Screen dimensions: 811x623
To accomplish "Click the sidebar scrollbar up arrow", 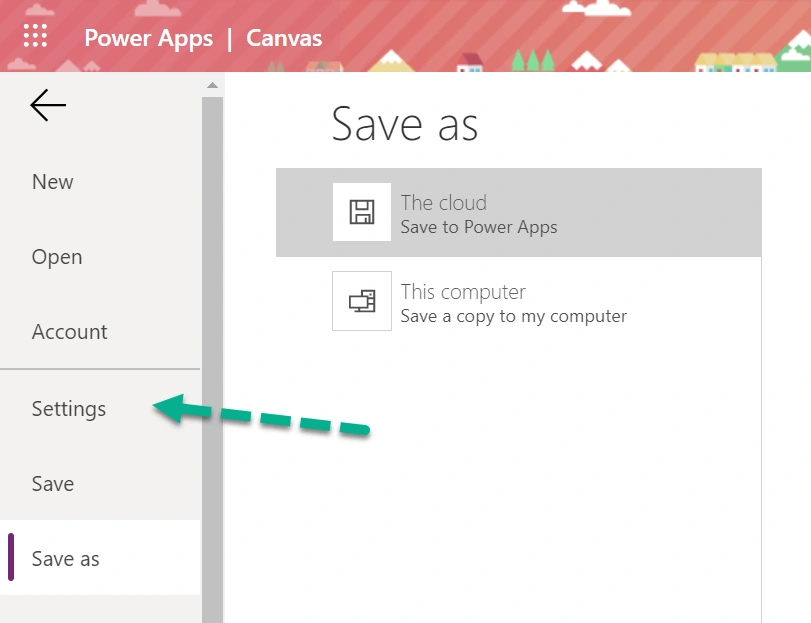I will point(212,85).
